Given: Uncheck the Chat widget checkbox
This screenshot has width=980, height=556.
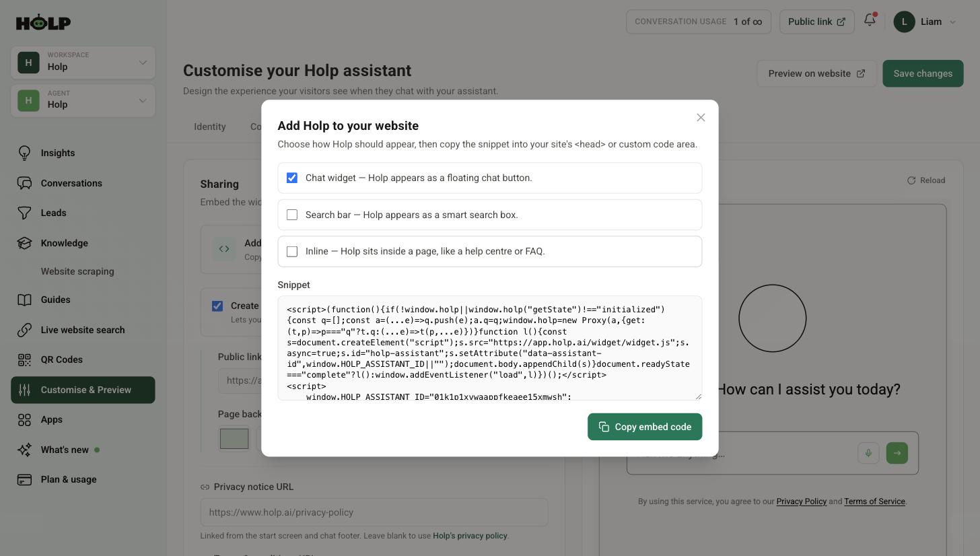Looking at the screenshot, I should [292, 178].
